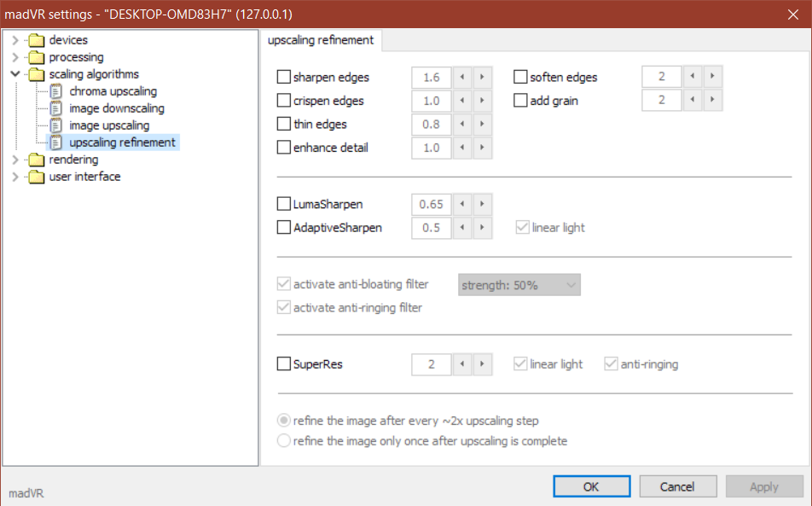Toggle activate anti-ringing filter checkbox

(284, 307)
